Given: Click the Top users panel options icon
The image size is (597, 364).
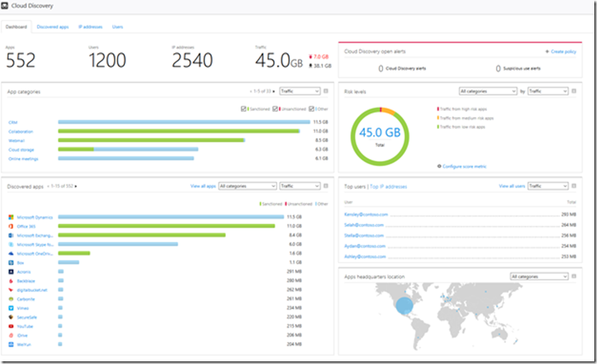Looking at the screenshot, I should coord(574,186).
